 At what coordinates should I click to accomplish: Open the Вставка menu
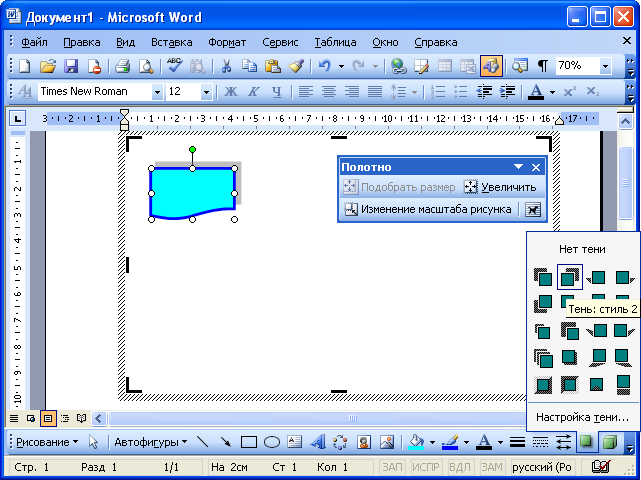171,42
